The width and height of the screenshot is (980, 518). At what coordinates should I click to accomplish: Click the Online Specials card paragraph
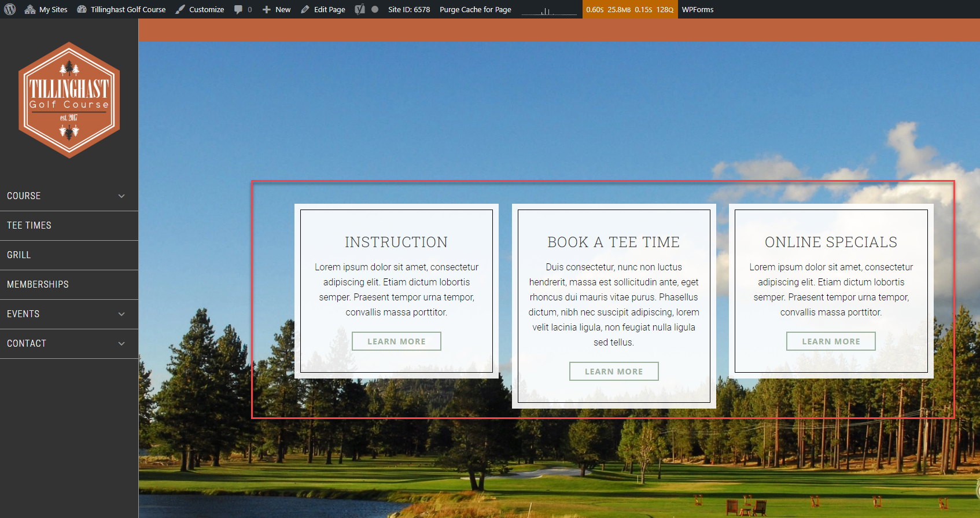point(831,289)
